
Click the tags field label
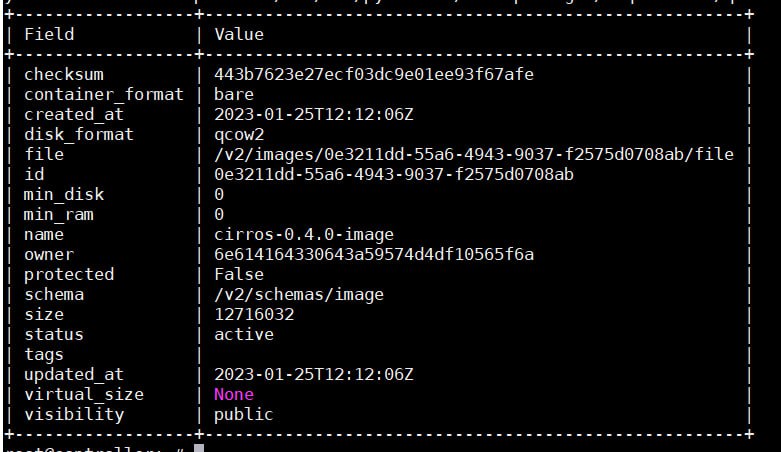[44, 355]
